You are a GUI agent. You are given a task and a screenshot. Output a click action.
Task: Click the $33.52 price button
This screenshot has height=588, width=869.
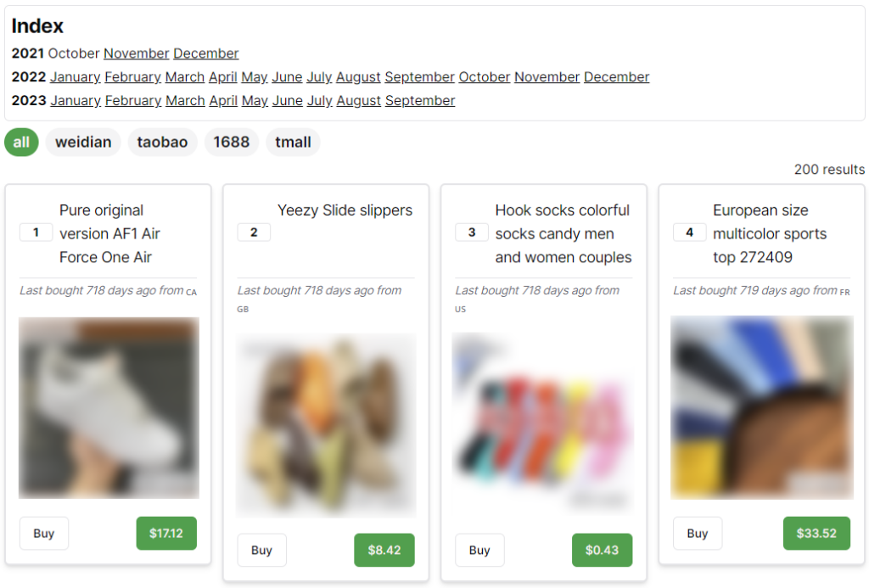(x=816, y=533)
